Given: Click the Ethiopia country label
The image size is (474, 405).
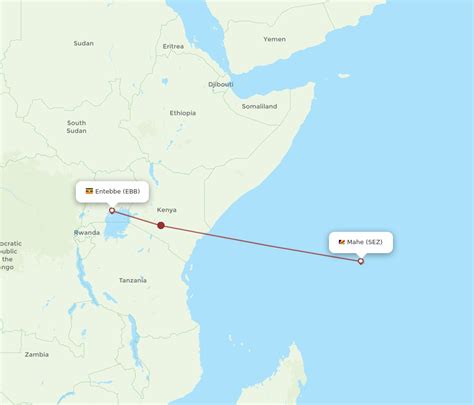Looking at the screenshot, I should (x=183, y=113).
